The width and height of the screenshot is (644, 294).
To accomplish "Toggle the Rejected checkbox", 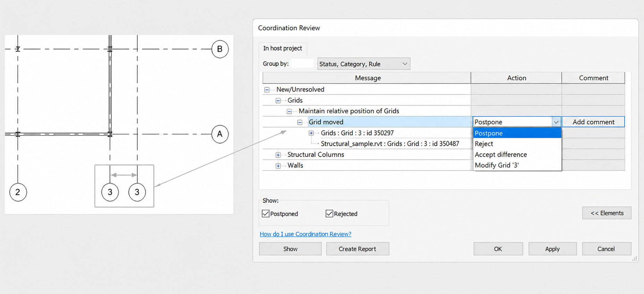I will [x=329, y=213].
